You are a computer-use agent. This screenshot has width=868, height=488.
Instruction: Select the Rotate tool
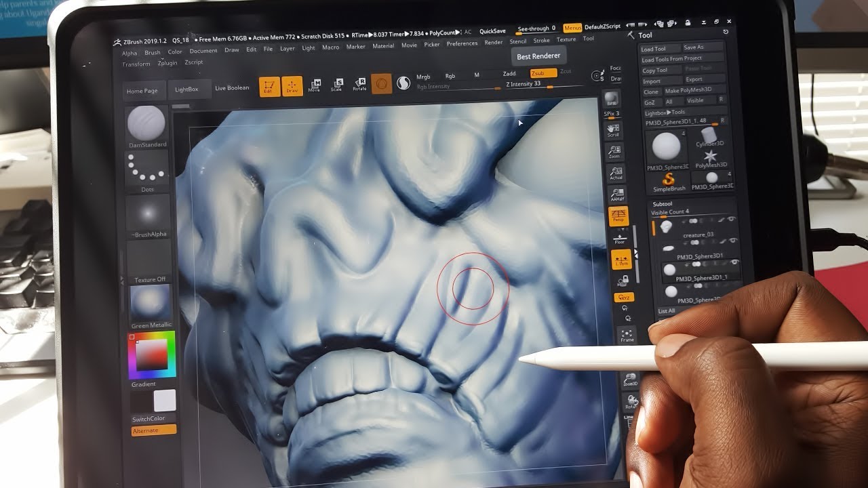coord(359,84)
